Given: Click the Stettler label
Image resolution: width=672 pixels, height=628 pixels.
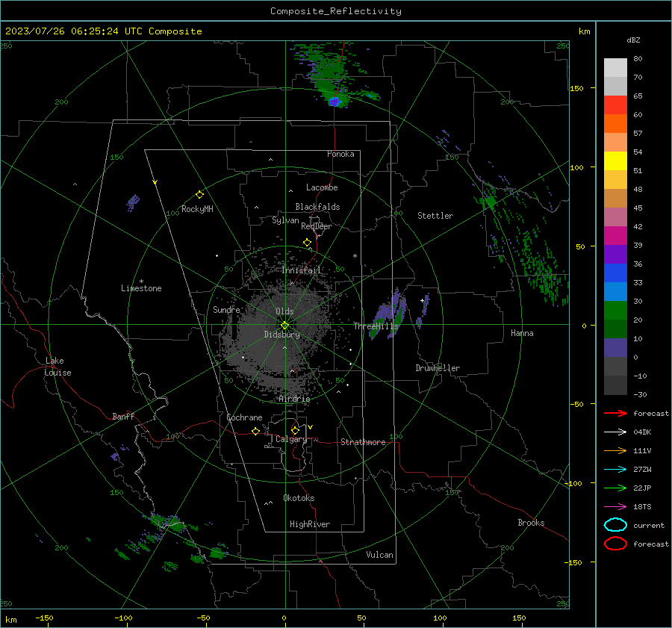Looking at the screenshot, I should tap(435, 216).
